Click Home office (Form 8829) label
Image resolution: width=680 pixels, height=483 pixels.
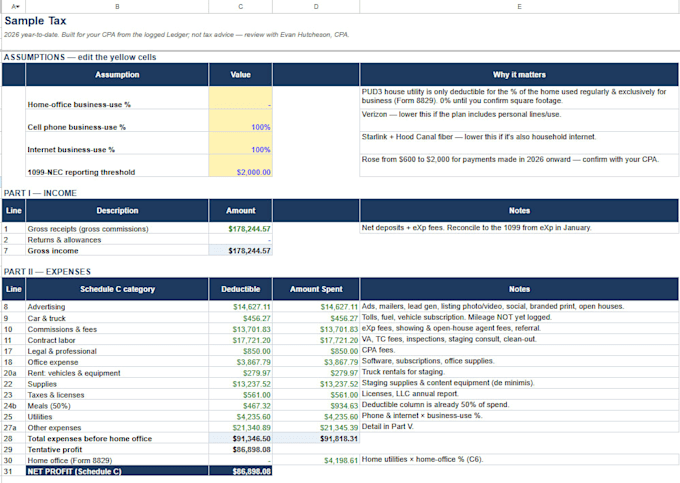tap(69, 460)
